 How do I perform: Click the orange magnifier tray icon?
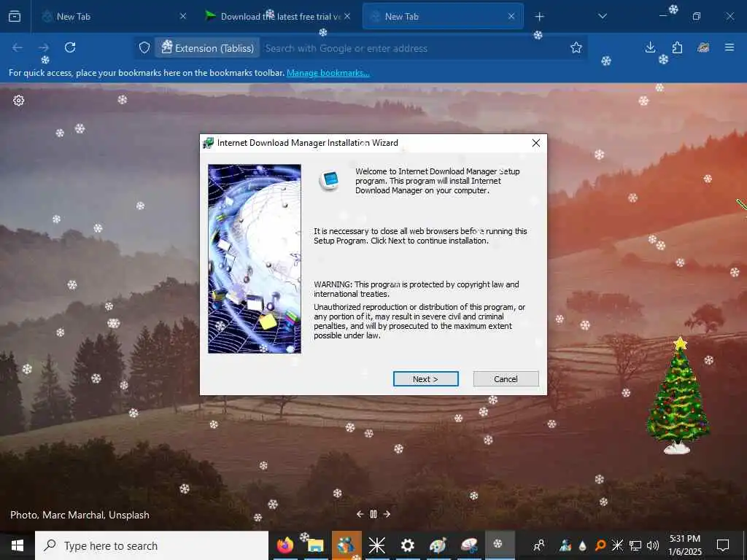600,545
